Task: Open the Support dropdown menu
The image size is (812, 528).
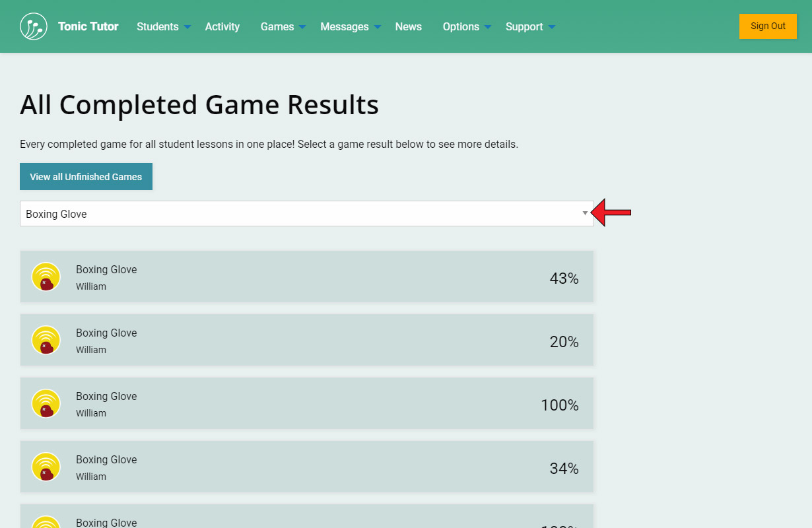Action: click(530, 26)
